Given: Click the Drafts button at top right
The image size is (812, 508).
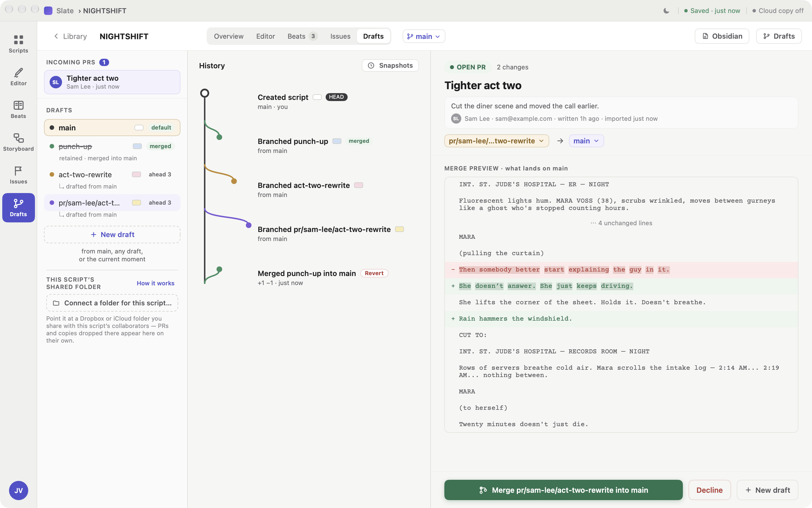Looking at the screenshot, I should [779, 36].
